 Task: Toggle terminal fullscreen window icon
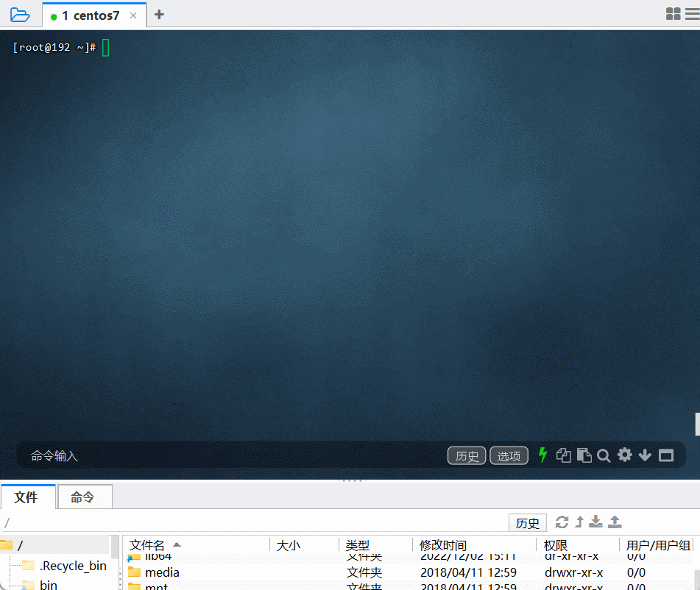(666, 455)
